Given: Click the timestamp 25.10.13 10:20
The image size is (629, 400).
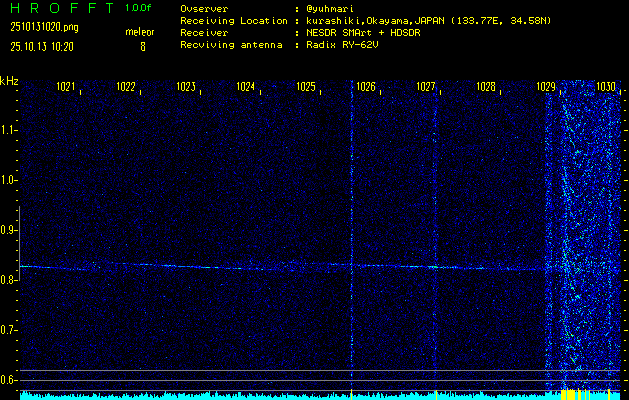Looking at the screenshot, I should coord(42,47).
